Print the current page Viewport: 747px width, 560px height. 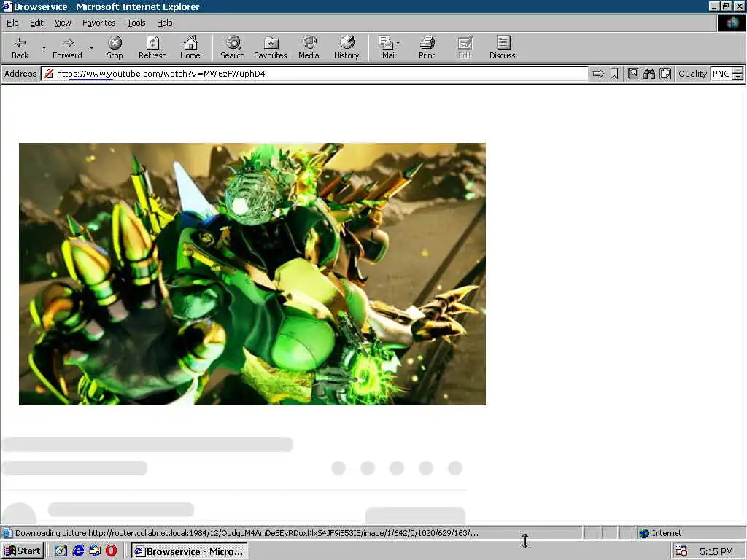427,47
